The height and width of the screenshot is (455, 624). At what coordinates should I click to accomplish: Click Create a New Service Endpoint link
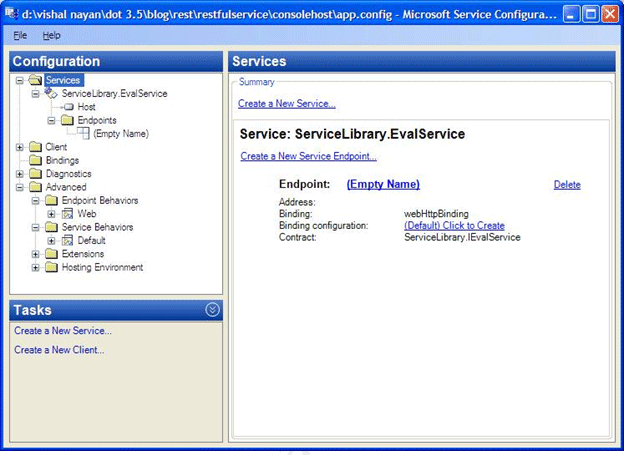click(308, 156)
